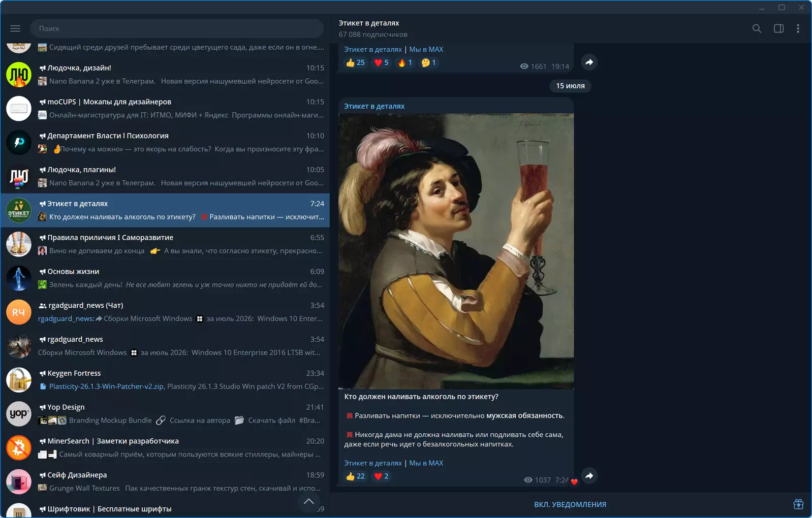
Task: Open the Людочка, дизайн! channel chat
Action: click(165, 75)
